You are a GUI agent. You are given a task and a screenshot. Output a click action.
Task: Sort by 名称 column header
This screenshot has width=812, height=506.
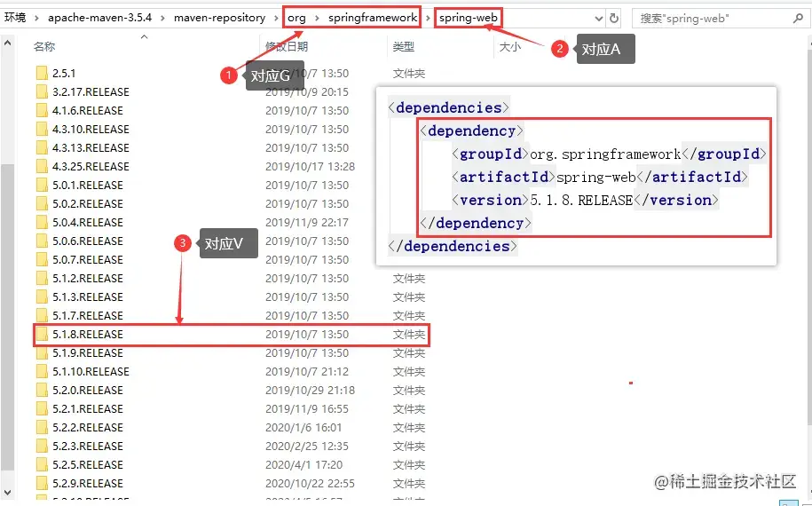(x=44, y=47)
